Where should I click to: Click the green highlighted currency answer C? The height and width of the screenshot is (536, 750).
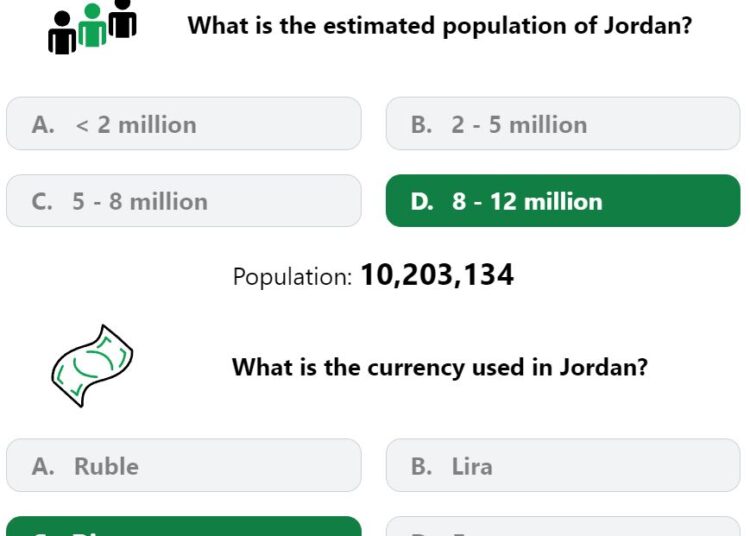click(184, 526)
